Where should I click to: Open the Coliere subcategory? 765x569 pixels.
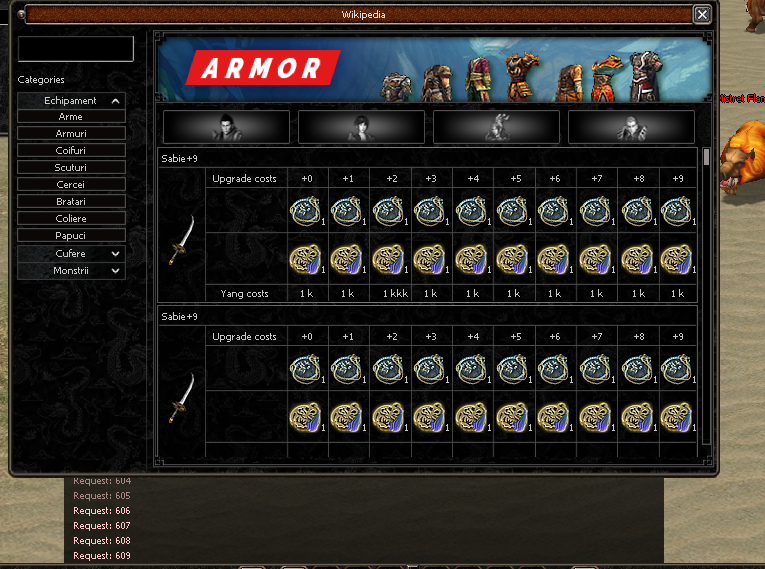point(71,219)
